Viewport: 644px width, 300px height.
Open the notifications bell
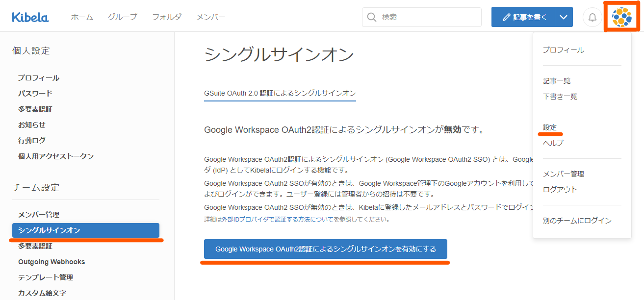pos(592,17)
